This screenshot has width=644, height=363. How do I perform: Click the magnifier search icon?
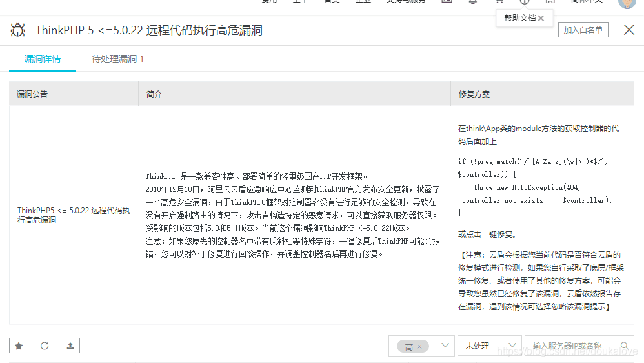(624, 346)
